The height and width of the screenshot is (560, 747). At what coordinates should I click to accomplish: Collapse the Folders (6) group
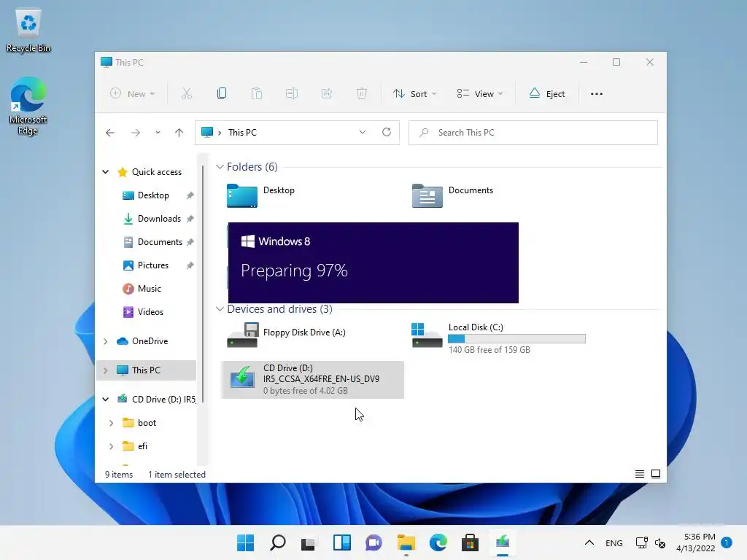(220, 167)
